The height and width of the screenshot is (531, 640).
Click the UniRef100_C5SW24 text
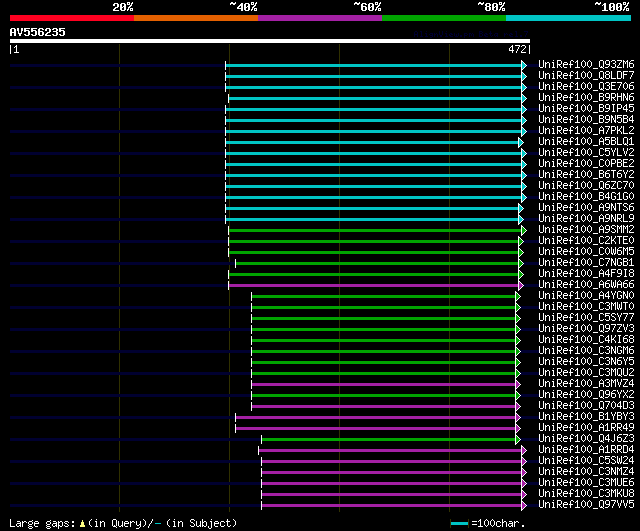pos(586,461)
